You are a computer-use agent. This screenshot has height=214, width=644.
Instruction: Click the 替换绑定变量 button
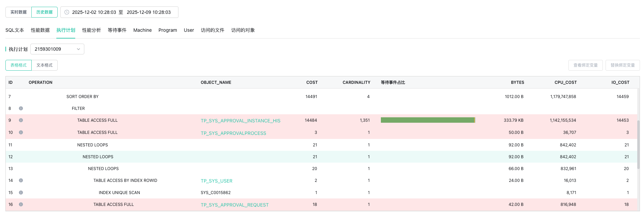623,65
